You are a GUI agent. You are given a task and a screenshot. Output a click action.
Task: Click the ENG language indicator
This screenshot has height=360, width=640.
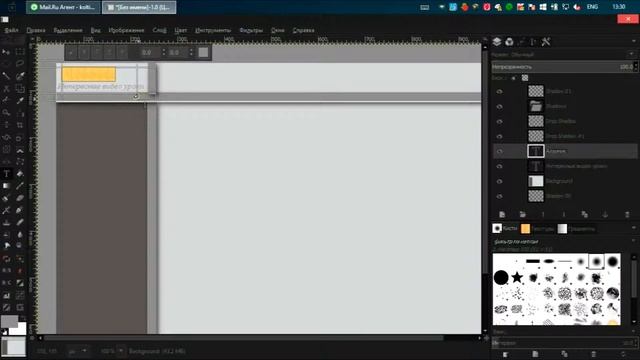click(x=592, y=7)
